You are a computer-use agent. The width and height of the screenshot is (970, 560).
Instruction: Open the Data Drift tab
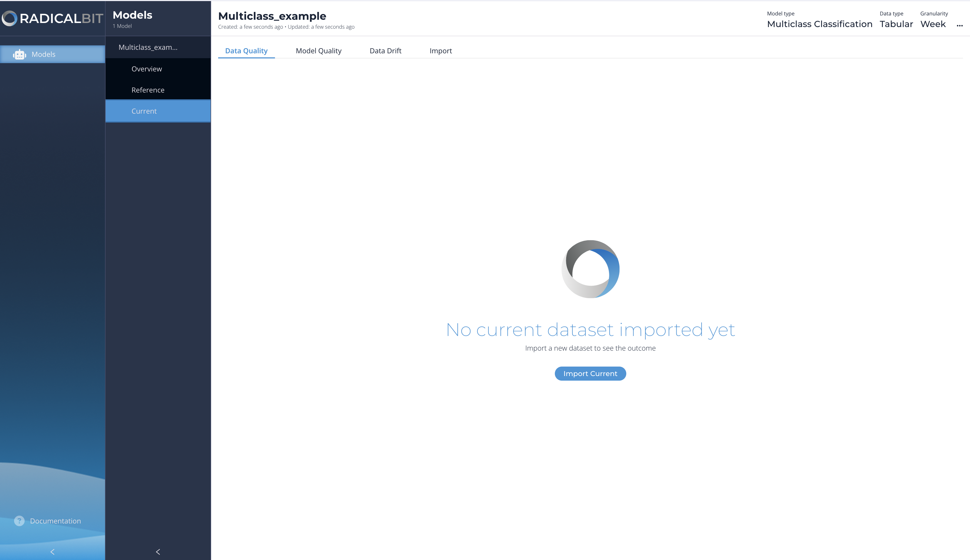point(386,51)
